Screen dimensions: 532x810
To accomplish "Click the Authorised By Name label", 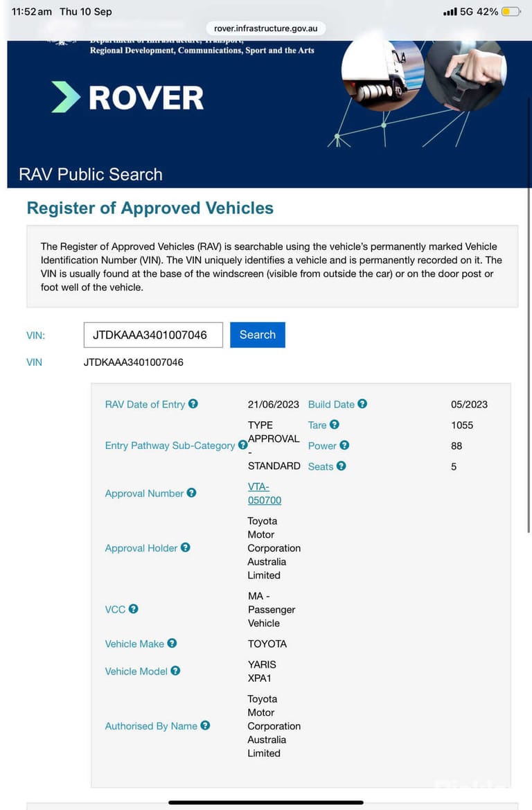I will (x=151, y=725).
